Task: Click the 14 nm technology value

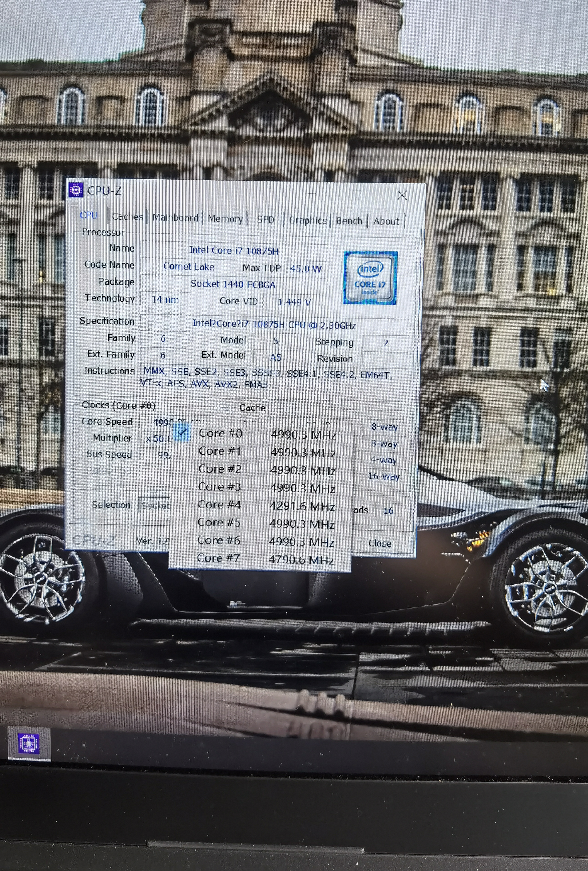Action: (165, 299)
